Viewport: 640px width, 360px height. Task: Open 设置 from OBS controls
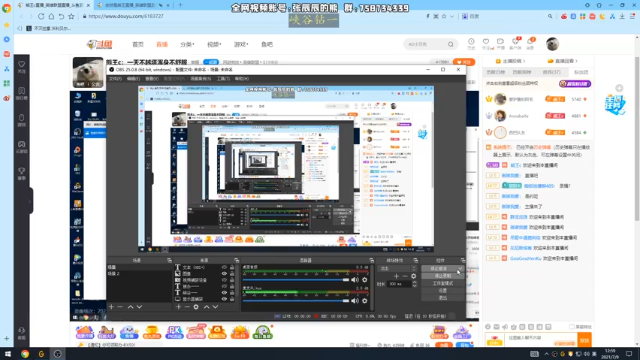[443, 291]
